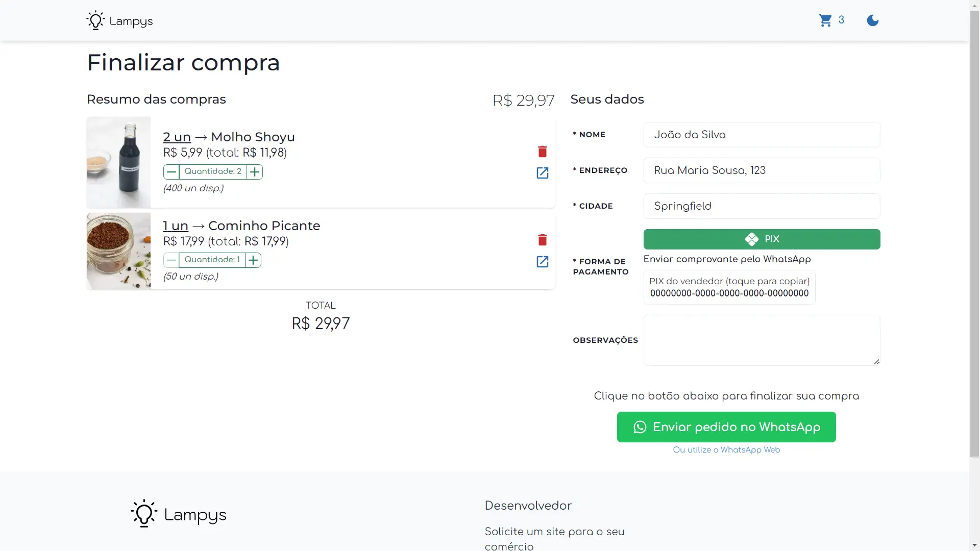980x551 pixels.
Task: Click the Molho Shoyu product thumbnail
Action: (118, 162)
